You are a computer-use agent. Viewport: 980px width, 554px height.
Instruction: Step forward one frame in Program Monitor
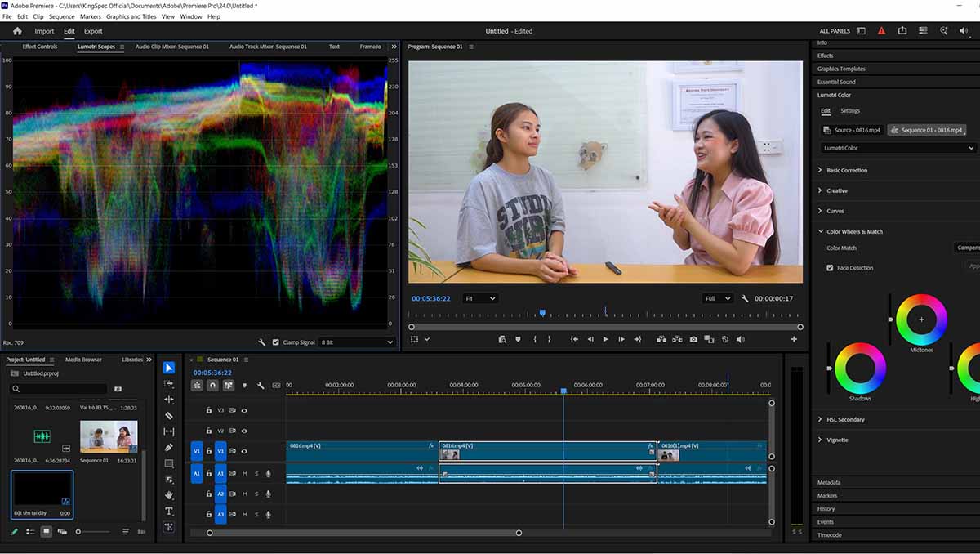point(621,339)
